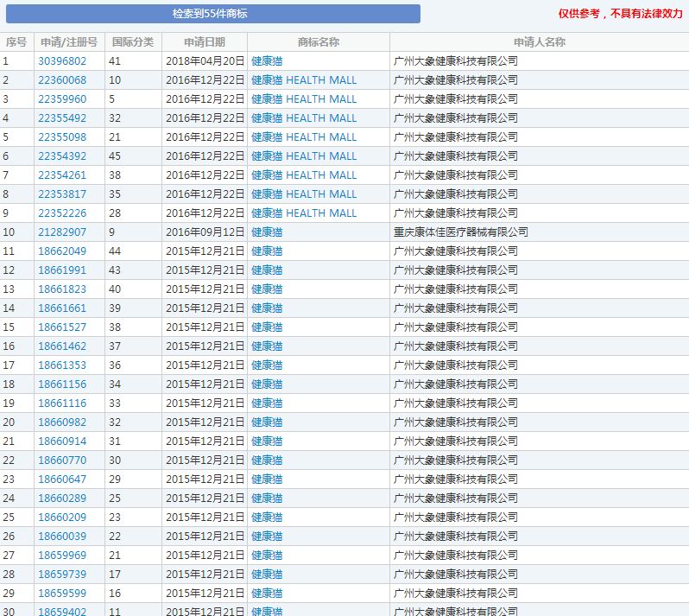The height and width of the screenshot is (616, 689).
Task: Open 健康猫 trademark in class 40 row
Action: (x=267, y=289)
